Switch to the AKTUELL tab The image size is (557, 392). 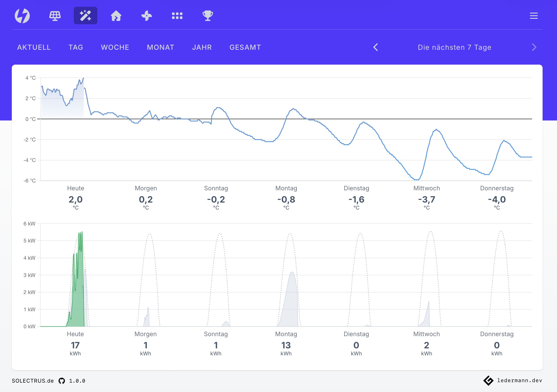pos(34,47)
